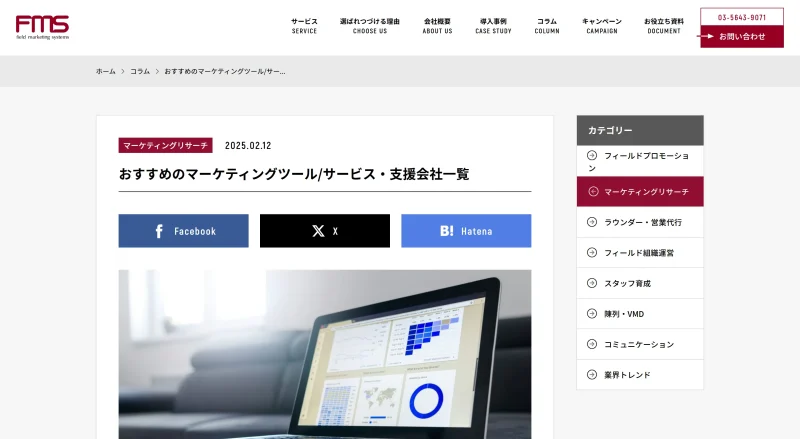Open the フィールド組織運営 category
The image size is (800, 439).
click(640, 253)
